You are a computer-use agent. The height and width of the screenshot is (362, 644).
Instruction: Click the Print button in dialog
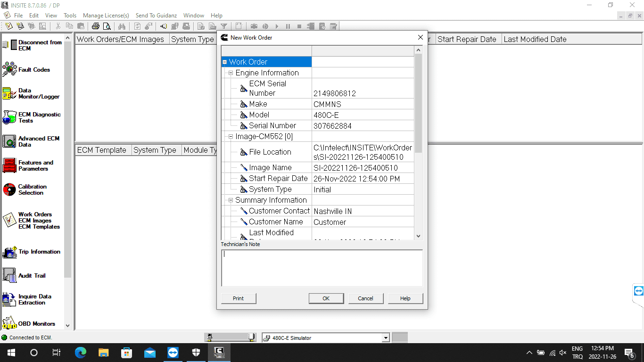[238, 298]
